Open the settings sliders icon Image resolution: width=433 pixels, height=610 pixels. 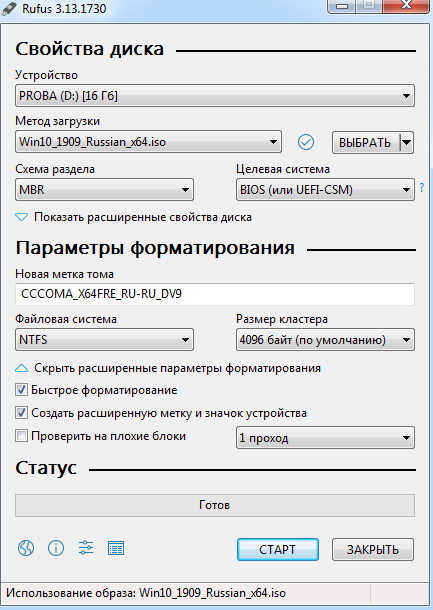click(x=86, y=548)
